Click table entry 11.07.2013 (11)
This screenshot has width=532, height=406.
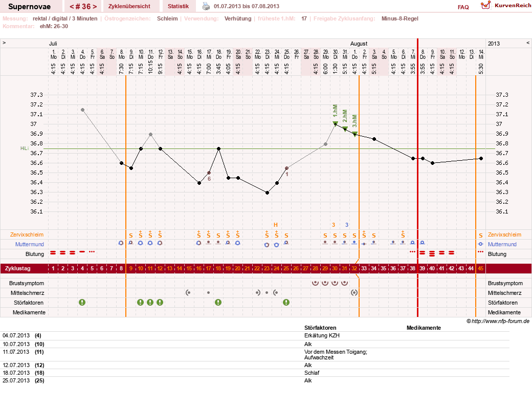24,352
